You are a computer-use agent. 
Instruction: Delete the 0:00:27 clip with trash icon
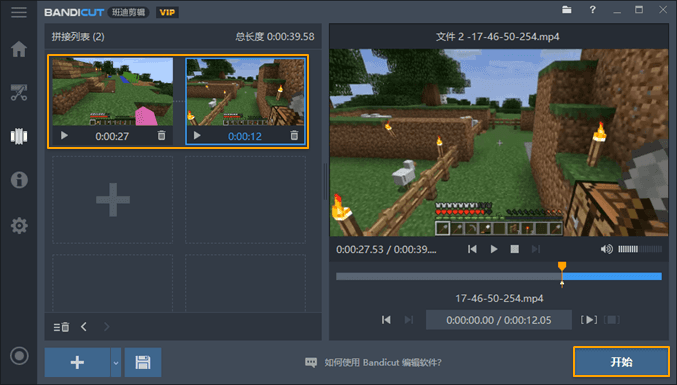coord(161,136)
